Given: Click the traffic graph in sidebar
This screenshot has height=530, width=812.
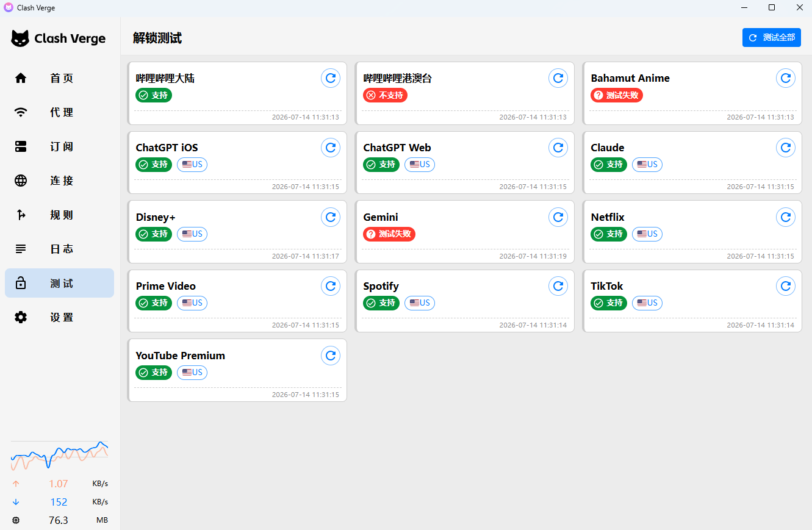Looking at the screenshot, I should 59,456.
